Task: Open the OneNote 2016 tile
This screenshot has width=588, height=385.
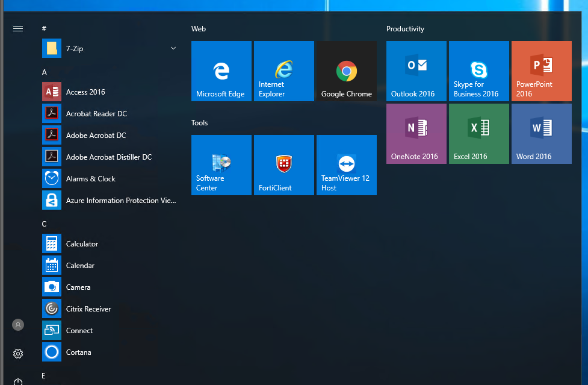Action: pyautogui.click(x=416, y=134)
